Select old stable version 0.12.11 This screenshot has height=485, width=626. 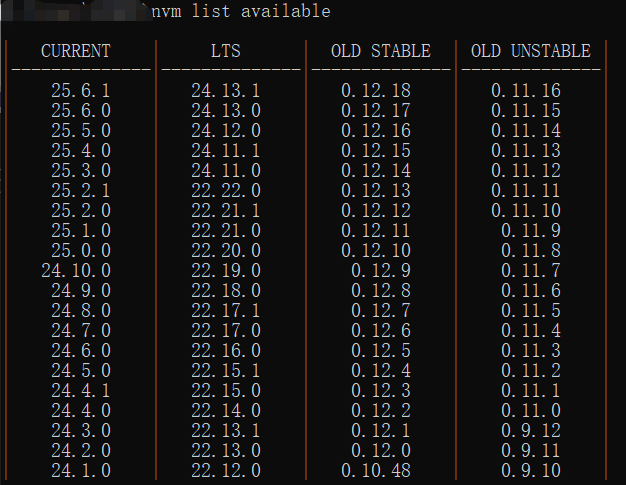376,230
